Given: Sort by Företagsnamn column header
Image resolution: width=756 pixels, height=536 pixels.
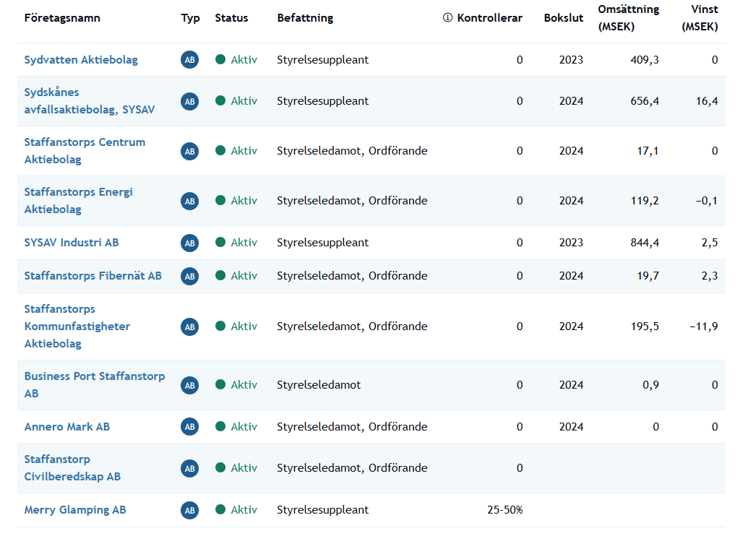Looking at the screenshot, I should click(62, 18).
